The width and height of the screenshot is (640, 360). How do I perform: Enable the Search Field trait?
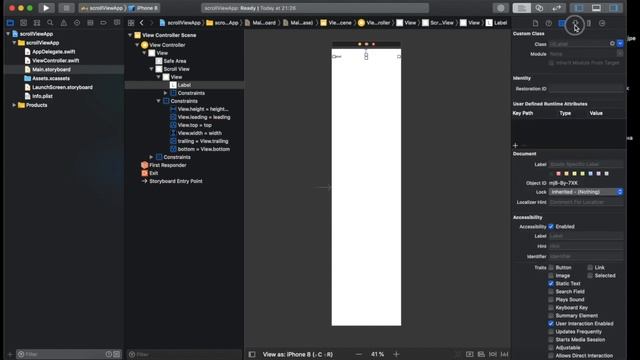[x=551, y=291]
